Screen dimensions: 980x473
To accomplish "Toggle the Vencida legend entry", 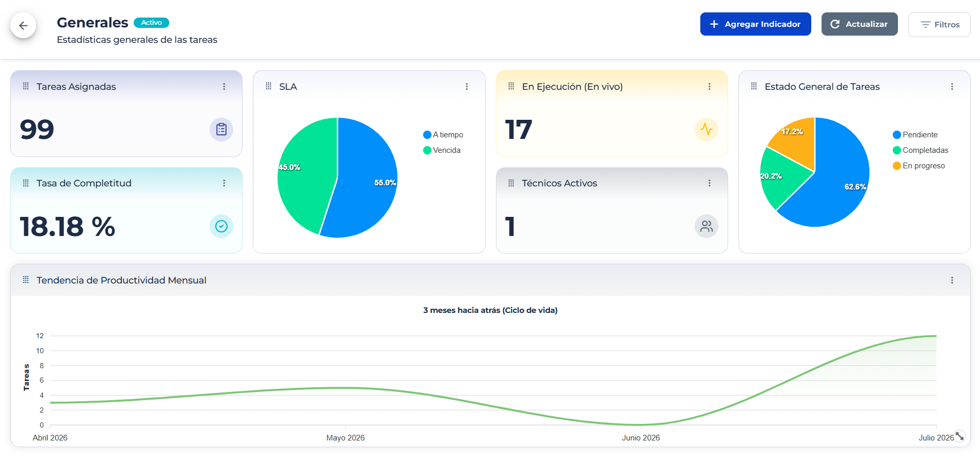I will pos(442,150).
